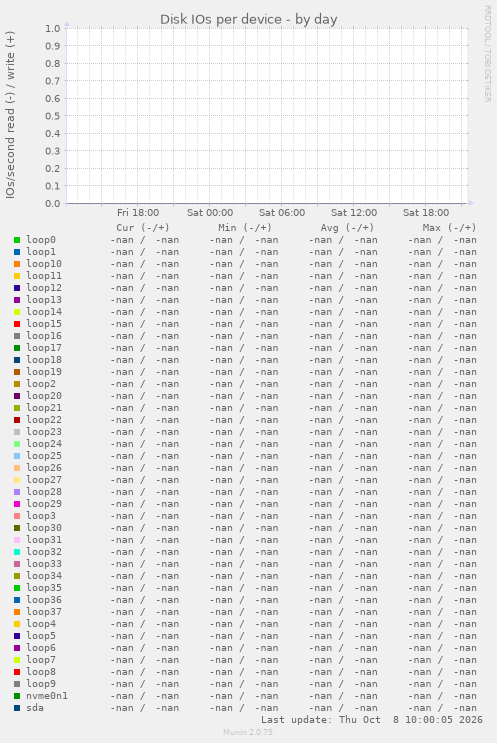Image resolution: width=497 pixels, height=743 pixels.
Task: Click the loop20 legend label
Action: pyautogui.click(x=44, y=396)
